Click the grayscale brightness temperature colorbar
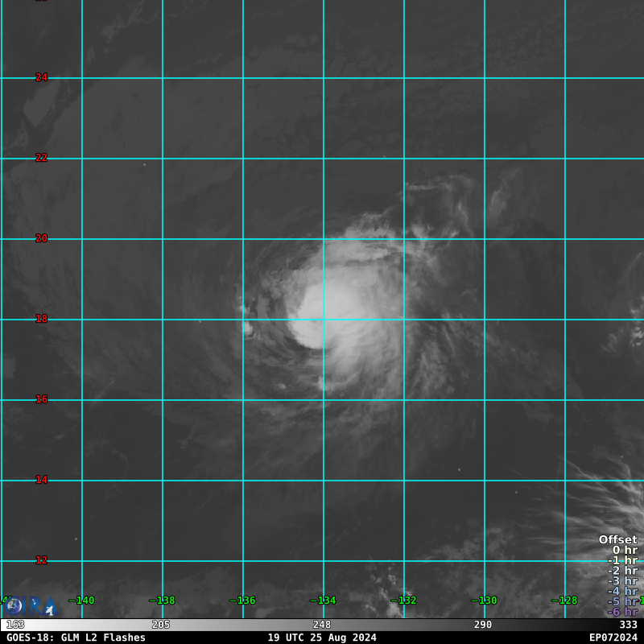Image resolution: width=644 pixels, height=644 pixels. tap(322, 625)
